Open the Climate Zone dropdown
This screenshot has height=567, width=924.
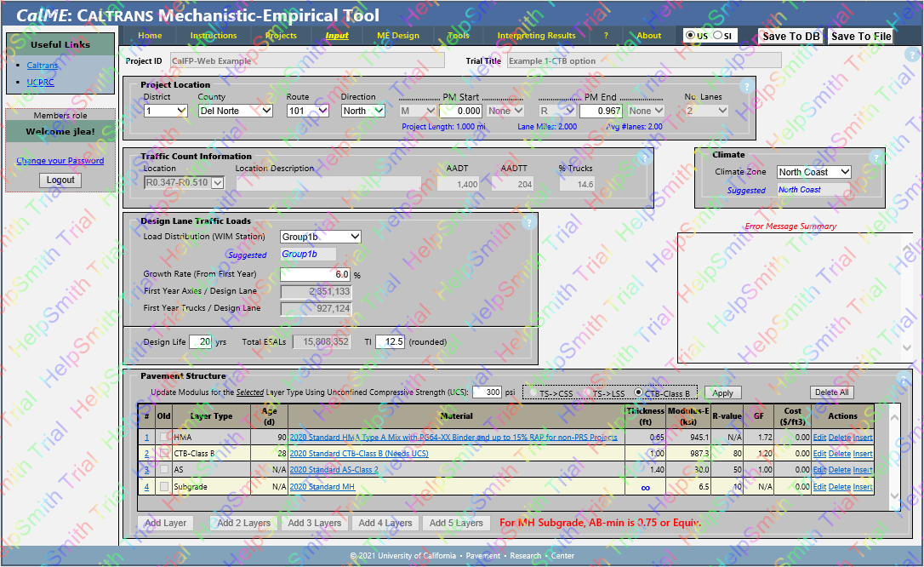pyautogui.click(x=813, y=172)
